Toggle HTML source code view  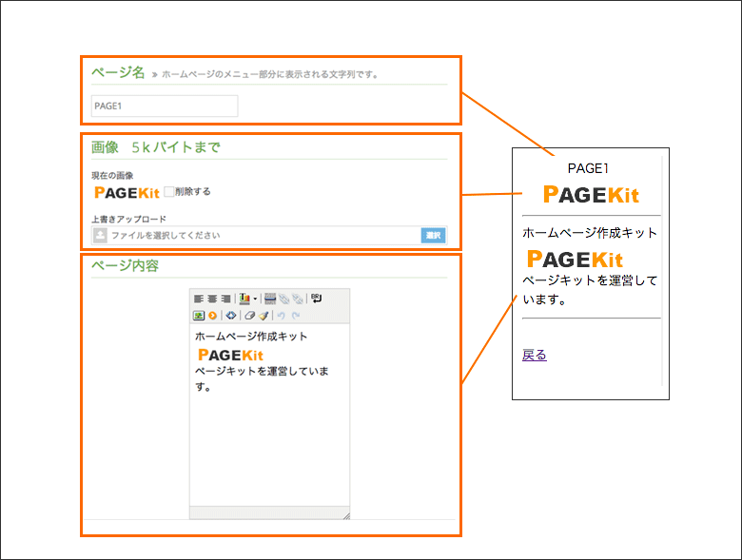(231, 315)
